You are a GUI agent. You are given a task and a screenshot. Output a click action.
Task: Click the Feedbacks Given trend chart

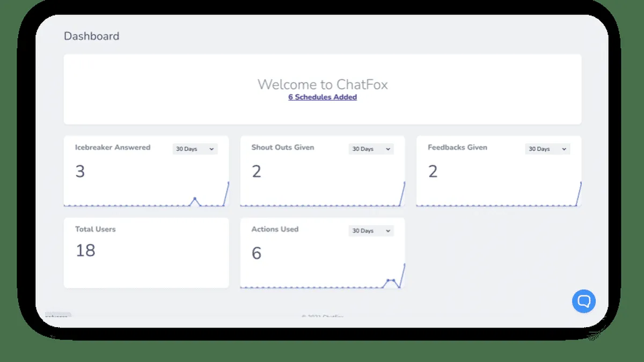tap(499, 194)
